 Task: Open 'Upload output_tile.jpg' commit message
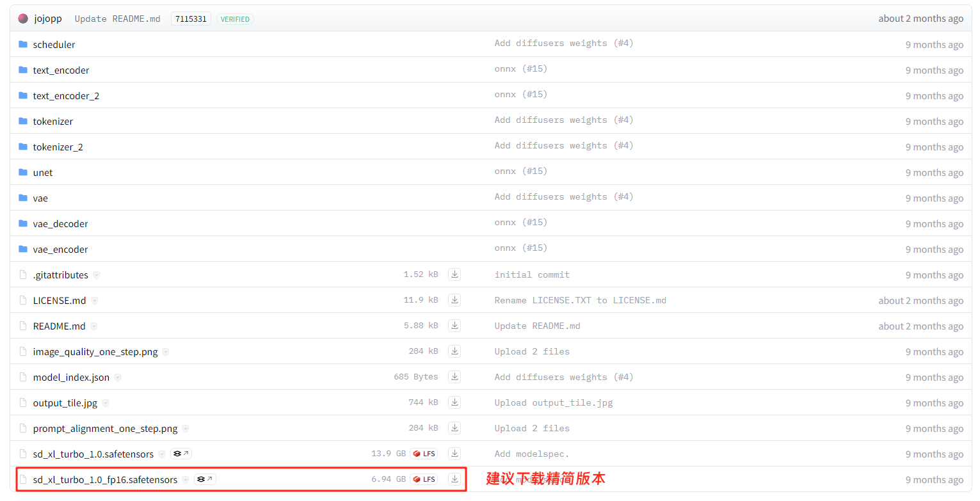click(553, 402)
